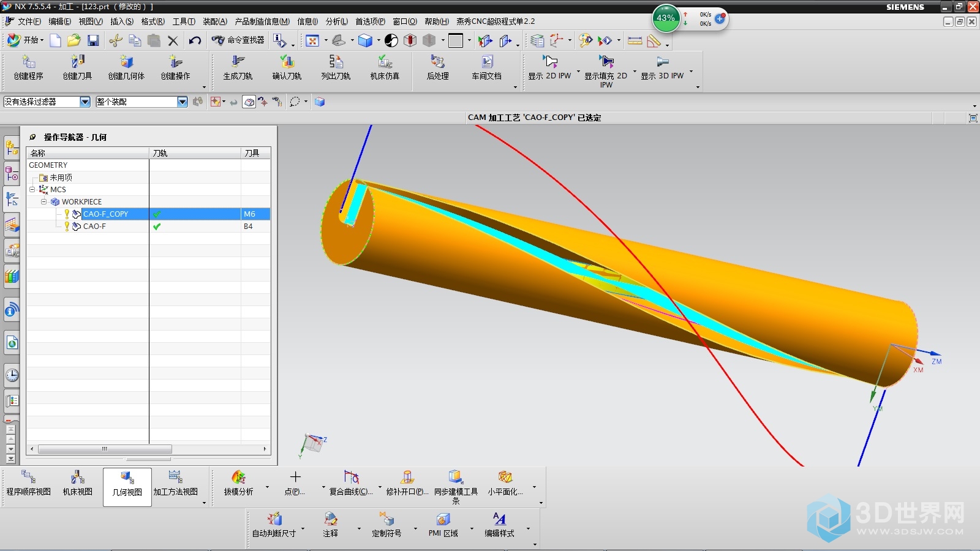The height and width of the screenshot is (551, 980).
Task: Click the X delete icon in toolbar
Action: pos(173,40)
